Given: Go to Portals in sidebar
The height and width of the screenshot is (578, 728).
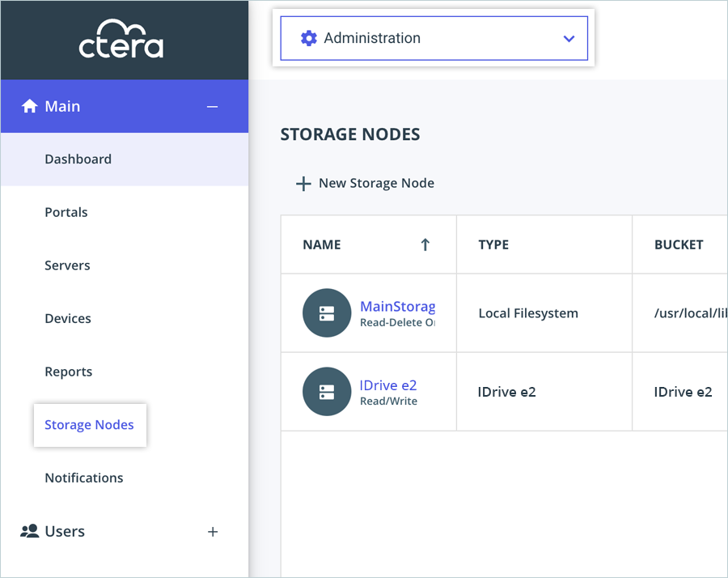Looking at the screenshot, I should 66,212.
